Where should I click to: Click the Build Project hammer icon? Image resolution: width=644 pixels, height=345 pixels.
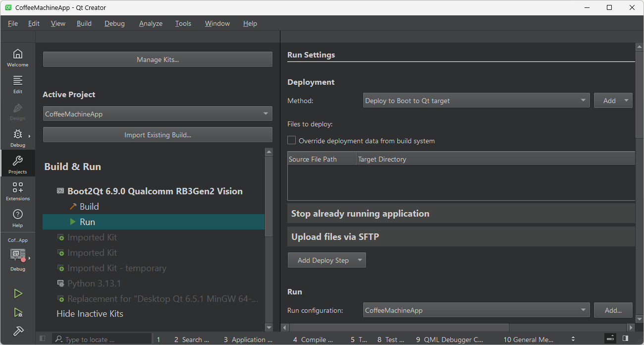(18, 331)
